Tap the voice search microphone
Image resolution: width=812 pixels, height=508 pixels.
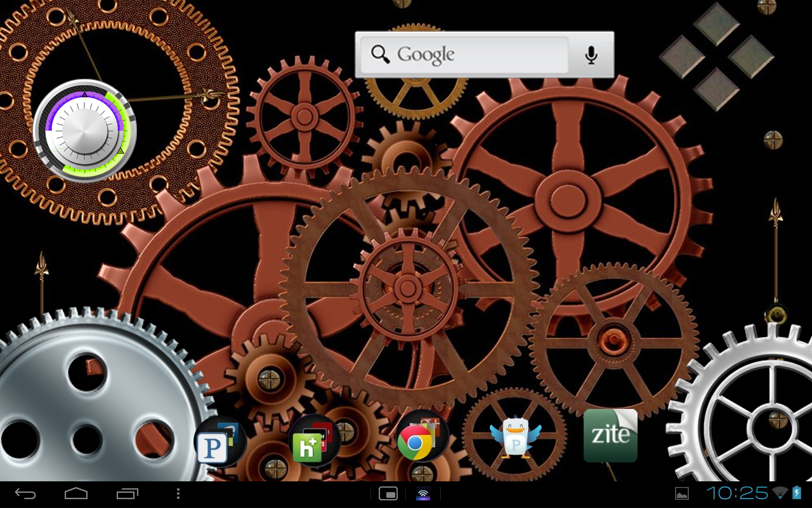click(591, 55)
